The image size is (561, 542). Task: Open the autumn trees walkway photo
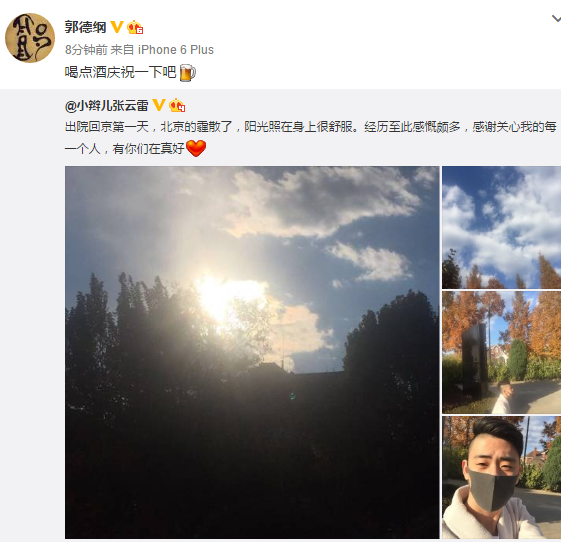502,352
